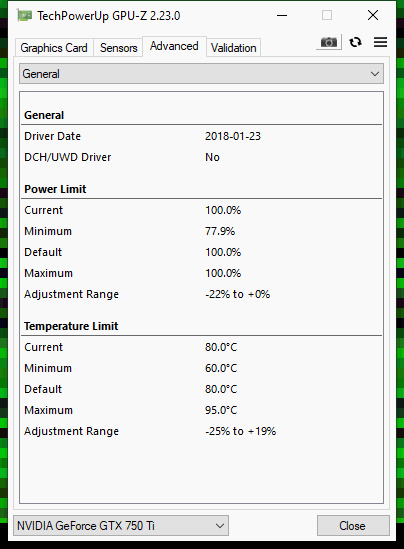Close the window with the X button
Viewport: 404px width, 549px height.
click(373, 15)
